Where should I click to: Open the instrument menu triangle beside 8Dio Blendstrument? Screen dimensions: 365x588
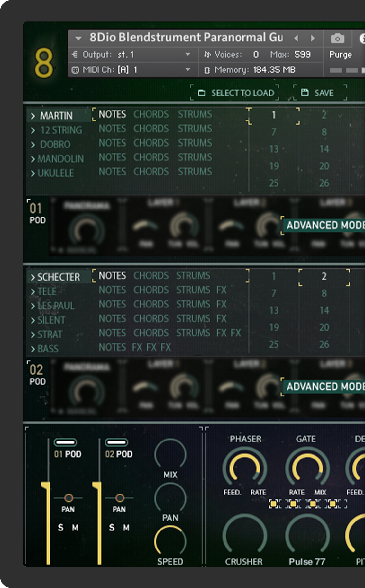pyautogui.click(x=78, y=38)
